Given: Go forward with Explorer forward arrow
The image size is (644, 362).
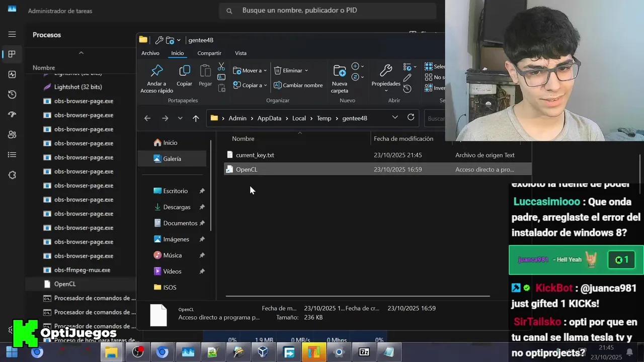Looking at the screenshot, I should (165, 118).
